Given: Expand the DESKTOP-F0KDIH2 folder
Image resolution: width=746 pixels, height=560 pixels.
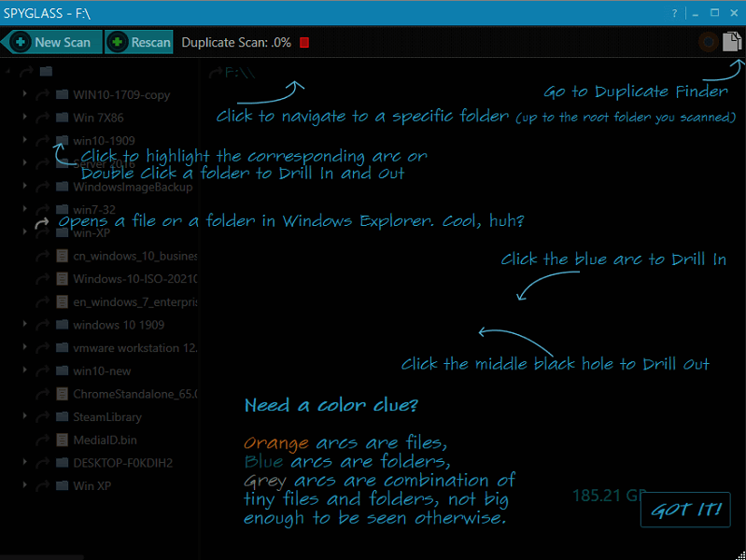Looking at the screenshot, I should click(x=23, y=463).
